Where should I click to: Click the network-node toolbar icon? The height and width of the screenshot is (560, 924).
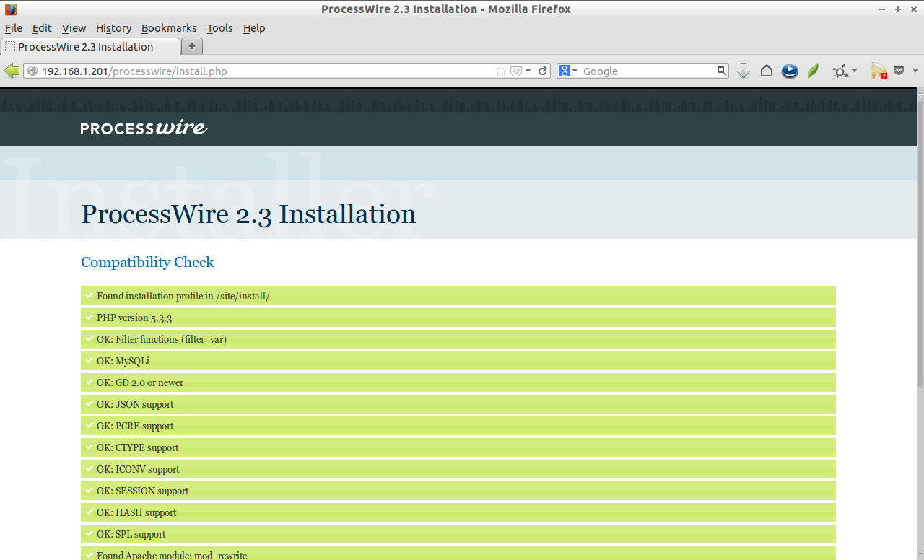pyautogui.click(x=840, y=71)
